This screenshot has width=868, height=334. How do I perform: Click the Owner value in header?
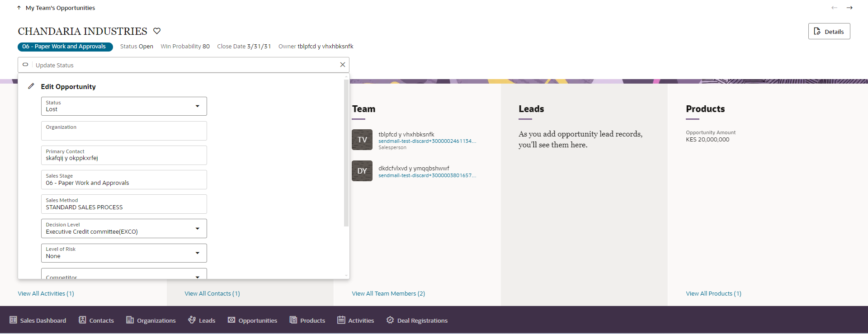coord(325,46)
